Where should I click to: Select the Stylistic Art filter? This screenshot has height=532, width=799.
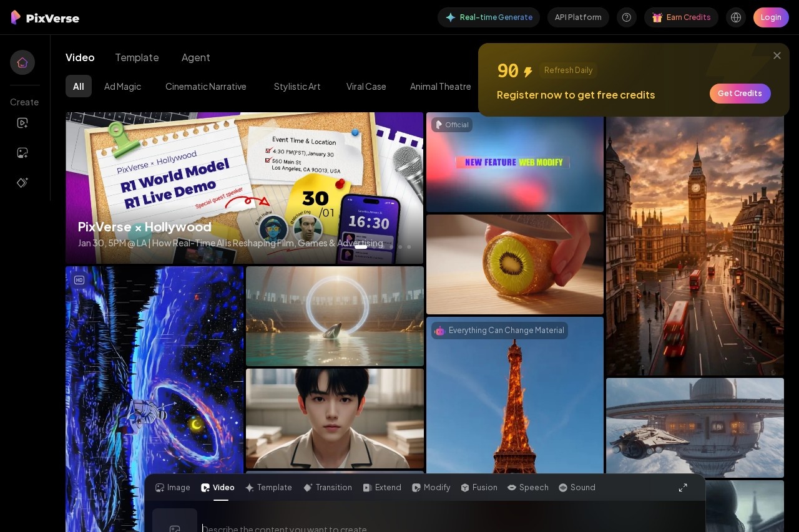click(x=297, y=87)
